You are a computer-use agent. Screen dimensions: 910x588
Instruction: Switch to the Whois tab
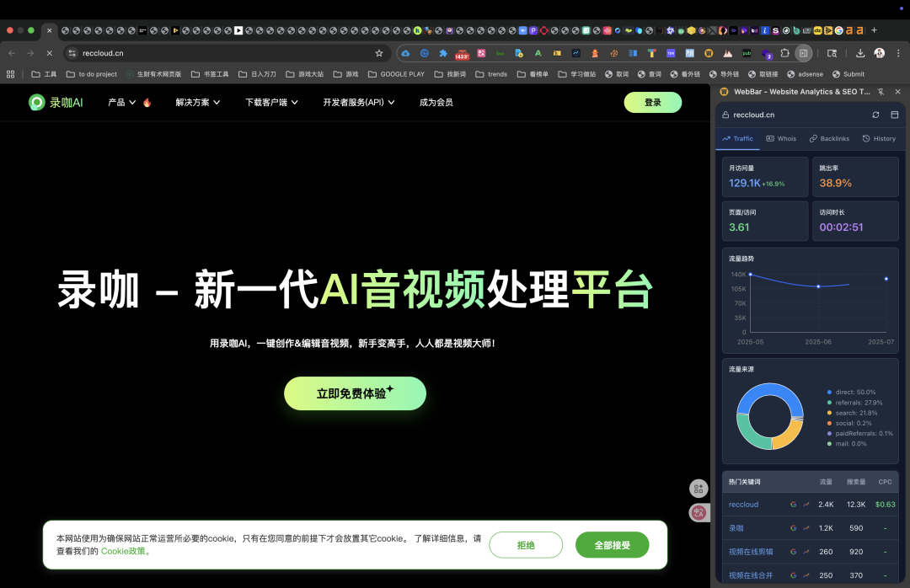click(x=781, y=139)
